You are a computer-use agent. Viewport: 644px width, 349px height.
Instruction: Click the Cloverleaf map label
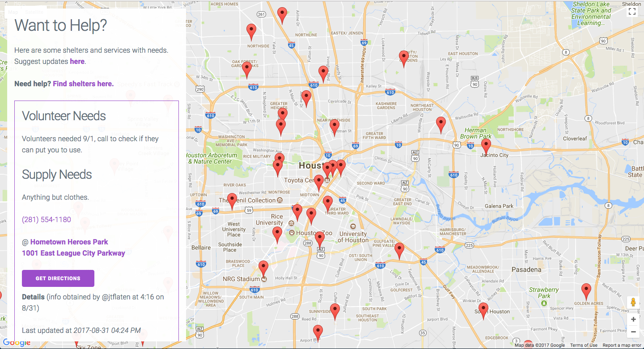tap(575, 138)
